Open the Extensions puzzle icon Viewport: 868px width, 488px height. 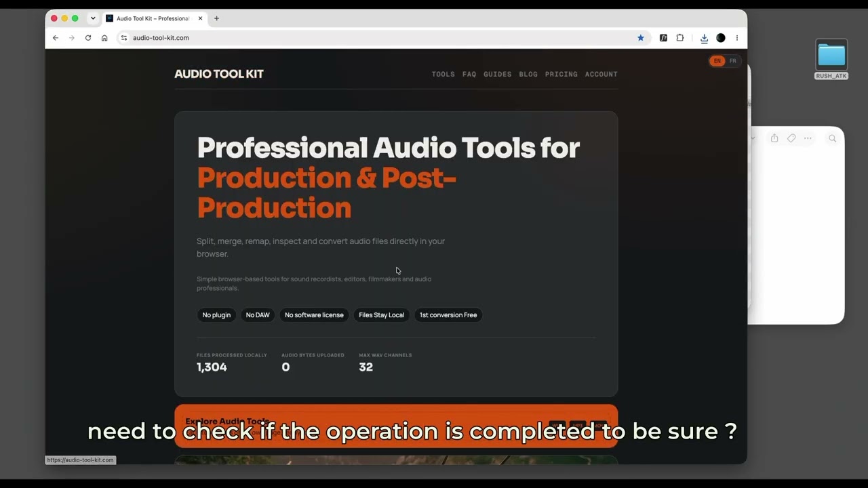[x=680, y=38]
